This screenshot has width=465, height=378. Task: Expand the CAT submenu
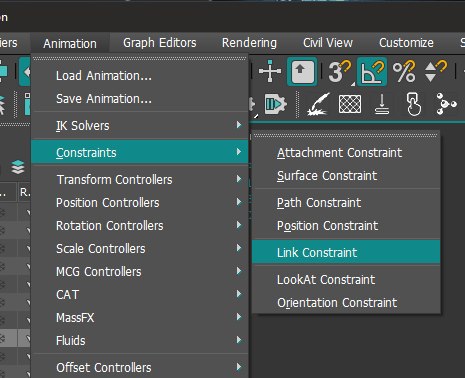(x=140, y=295)
